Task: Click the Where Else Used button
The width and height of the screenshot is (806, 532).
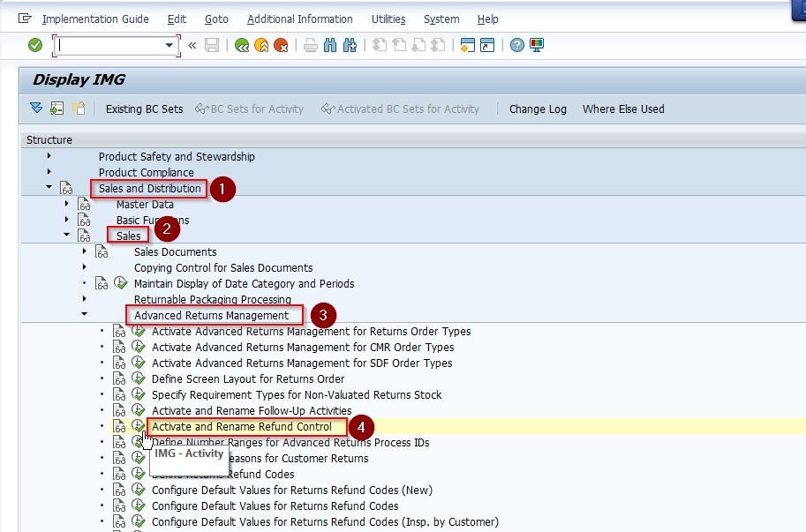Action: (x=623, y=109)
